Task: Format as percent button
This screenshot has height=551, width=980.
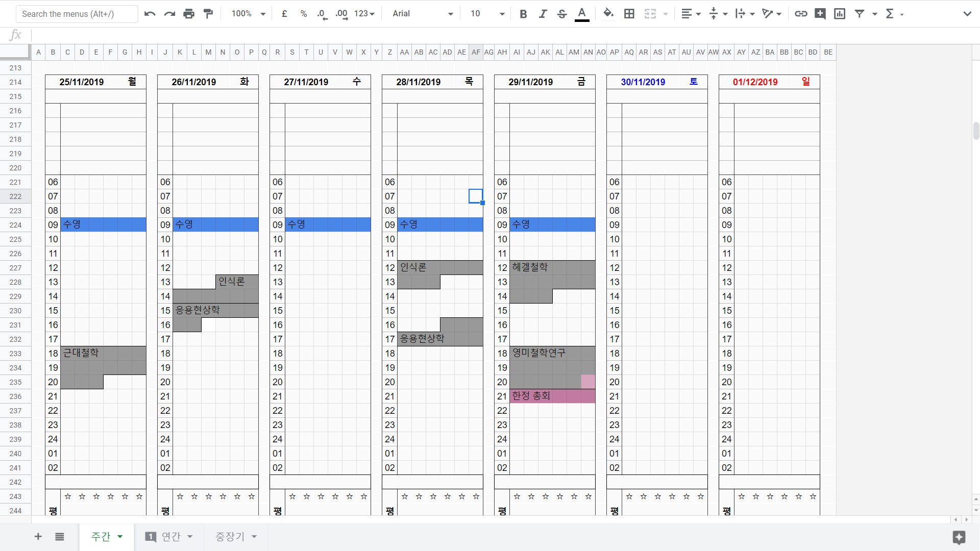Action: point(304,14)
